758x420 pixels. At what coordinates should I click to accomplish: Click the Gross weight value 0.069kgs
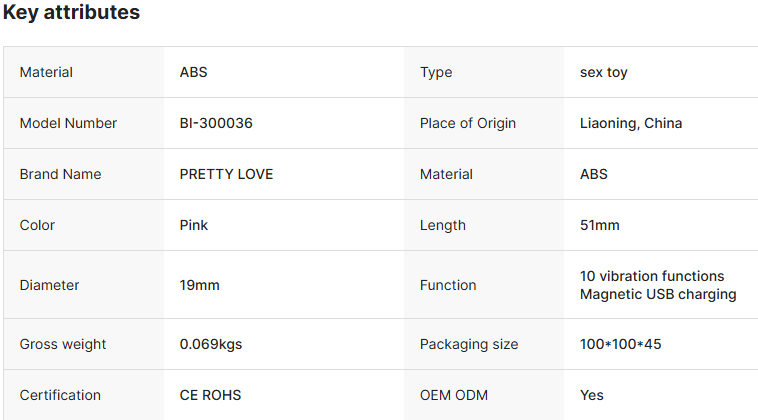coord(211,344)
